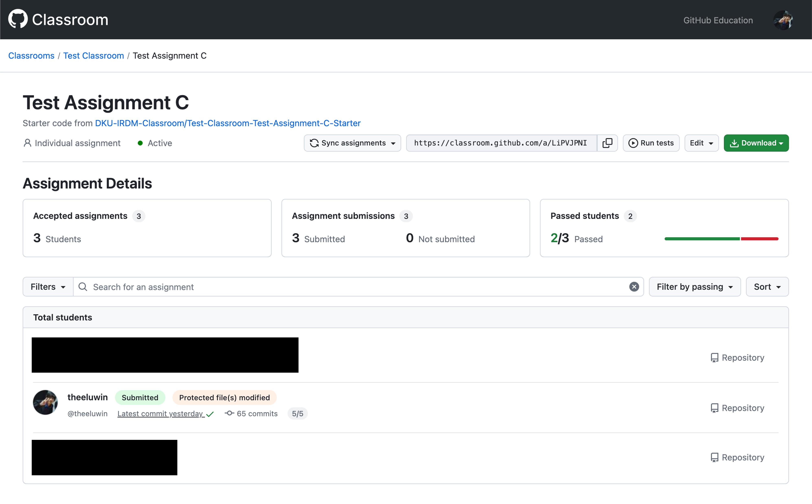This screenshot has width=812, height=504.
Task: Click the clear search X icon
Action: (x=634, y=287)
